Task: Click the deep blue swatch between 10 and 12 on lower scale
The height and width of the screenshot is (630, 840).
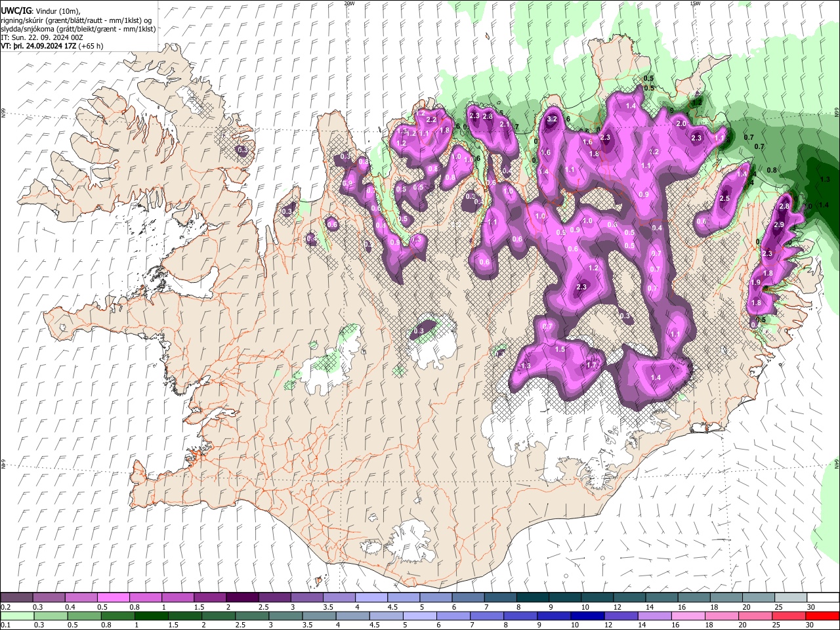Action: point(588,616)
